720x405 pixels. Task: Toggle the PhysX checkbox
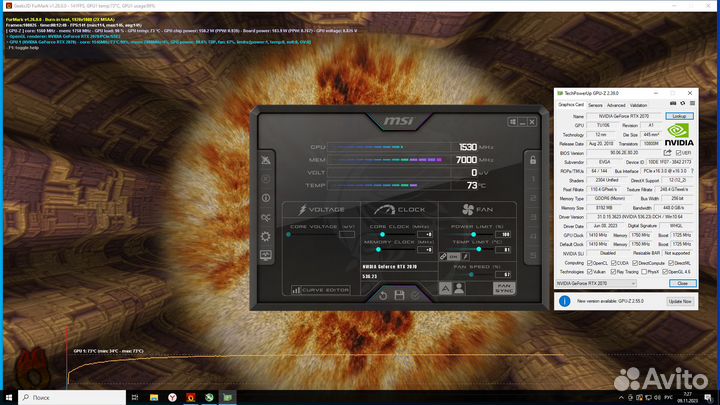click(x=644, y=272)
